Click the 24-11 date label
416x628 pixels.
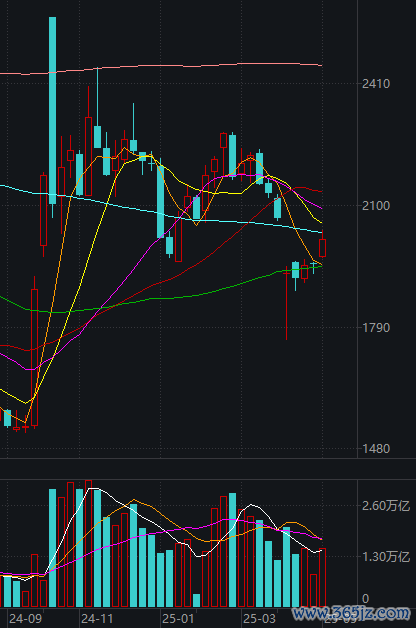tap(97, 619)
